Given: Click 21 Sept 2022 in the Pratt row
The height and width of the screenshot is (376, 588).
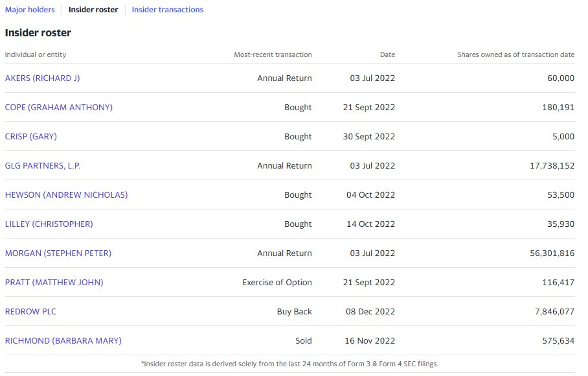Looking at the screenshot, I should [x=369, y=282].
